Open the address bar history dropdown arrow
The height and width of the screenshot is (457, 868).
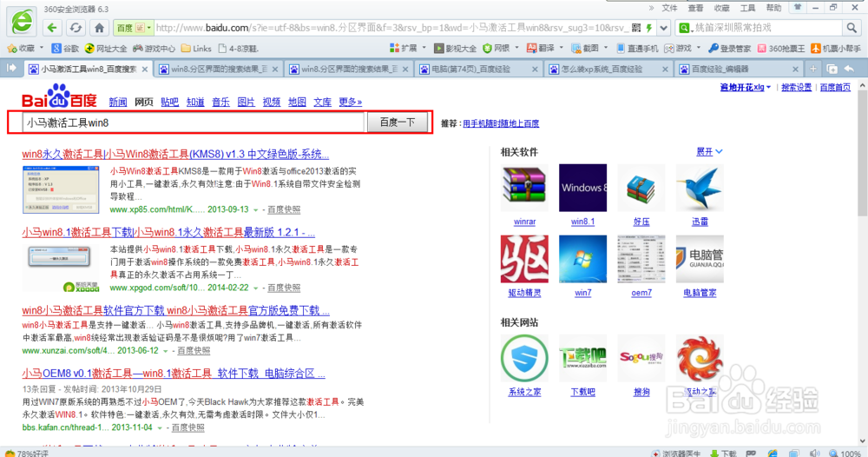[664, 28]
